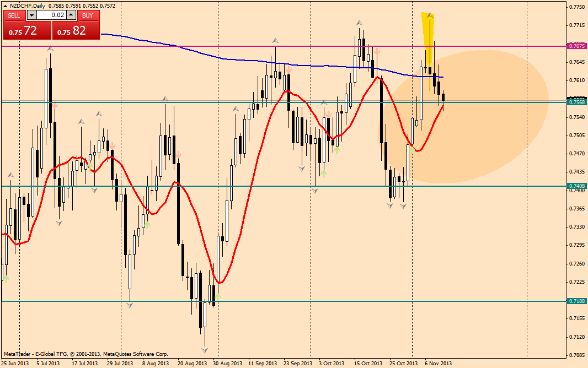Viewport: 588px width, 368px height.
Task: Click the 0.02 lot size field
Action: (52, 15)
